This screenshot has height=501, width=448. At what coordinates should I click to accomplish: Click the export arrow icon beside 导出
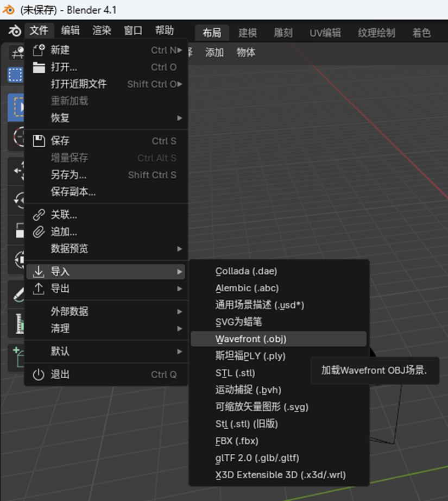[x=39, y=289]
